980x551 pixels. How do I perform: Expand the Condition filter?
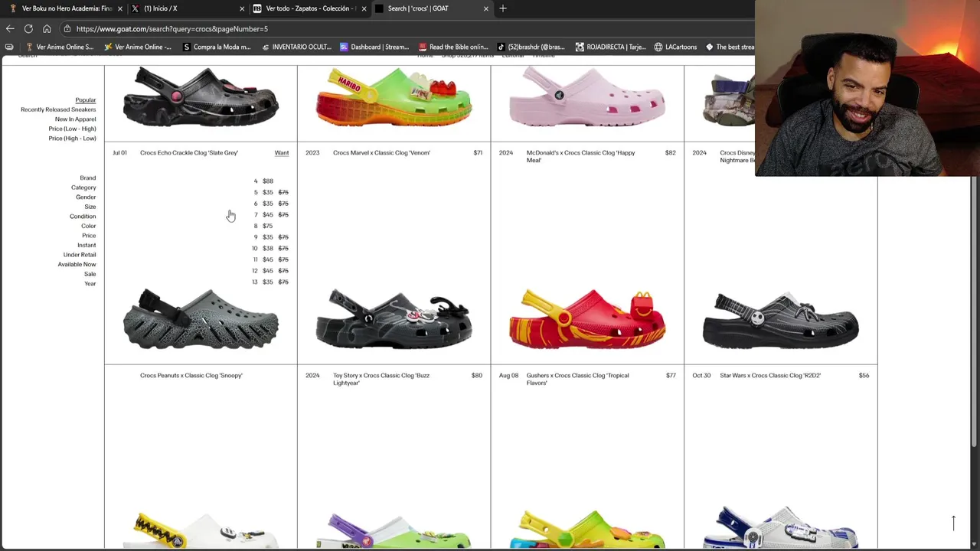click(x=83, y=216)
